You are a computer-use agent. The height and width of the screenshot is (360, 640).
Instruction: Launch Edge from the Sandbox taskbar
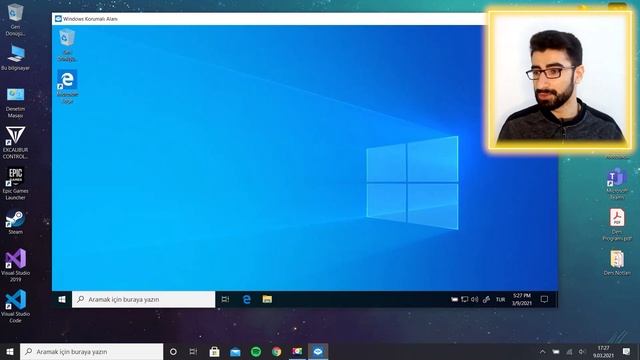pos(247,300)
